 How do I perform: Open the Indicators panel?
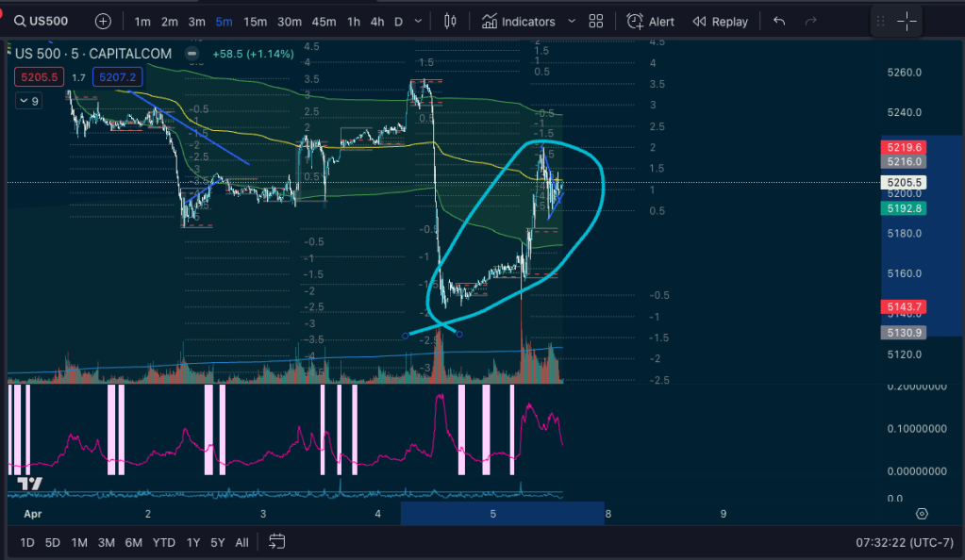pos(518,21)
